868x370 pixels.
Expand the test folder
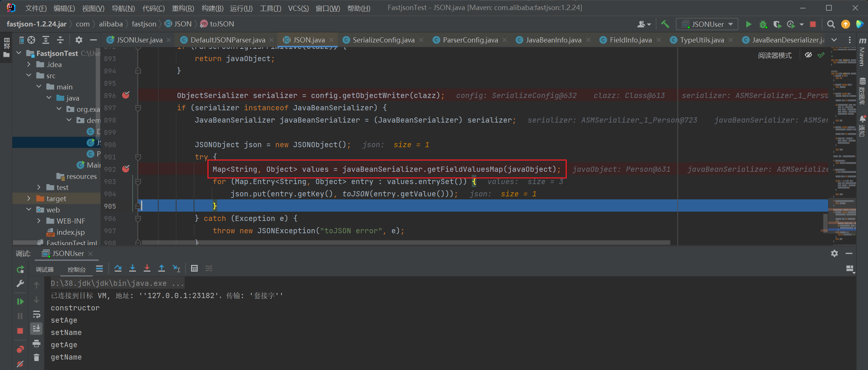(x=39, y=187)
